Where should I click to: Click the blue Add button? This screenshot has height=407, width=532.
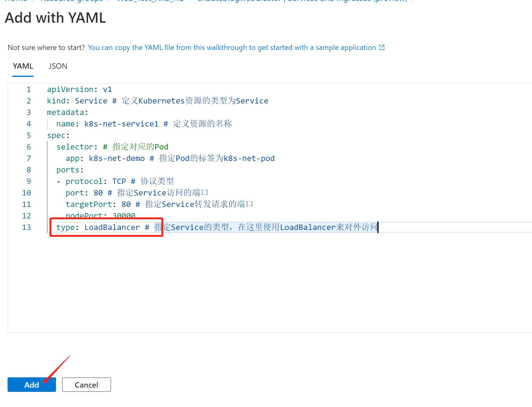[32, 385]
